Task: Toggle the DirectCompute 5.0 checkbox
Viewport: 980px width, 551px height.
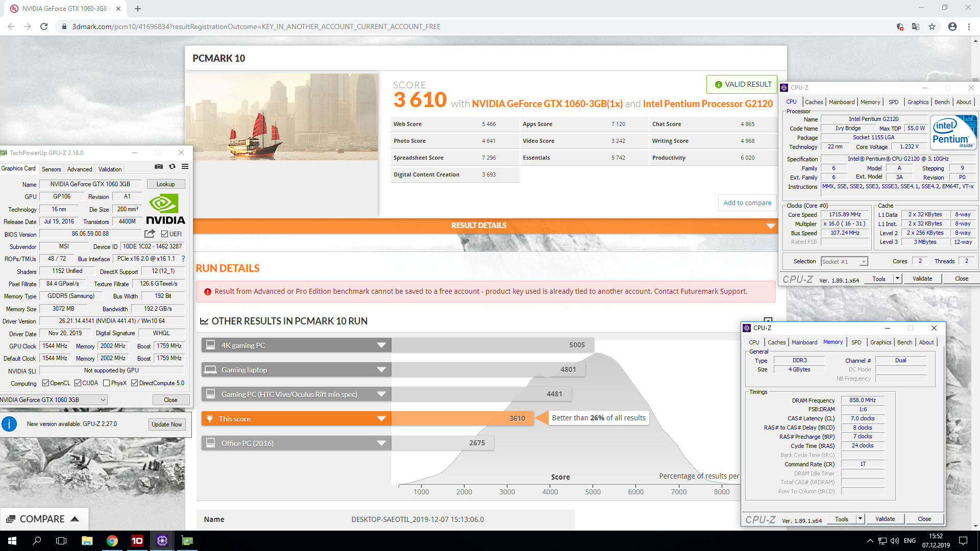Action: [x=134, y=383]
